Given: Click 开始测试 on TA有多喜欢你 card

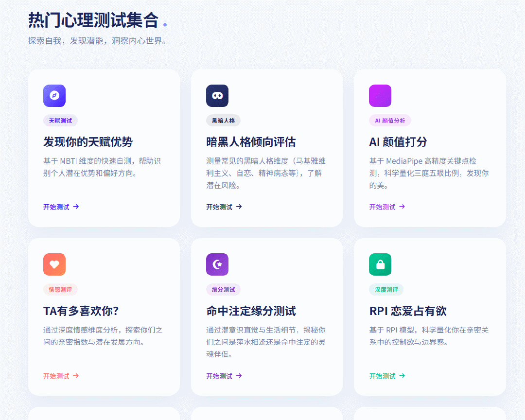Looking at the screenshot, I should (x=55, y=376).
